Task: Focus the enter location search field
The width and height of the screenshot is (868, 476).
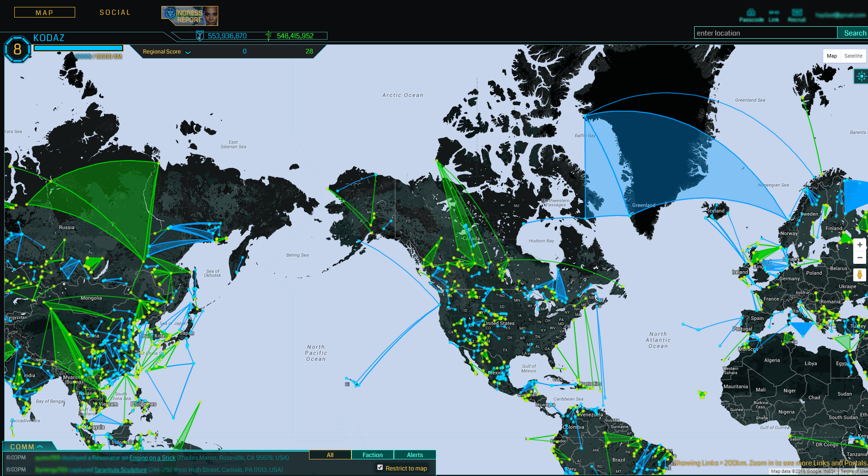Action: [766, 33]
